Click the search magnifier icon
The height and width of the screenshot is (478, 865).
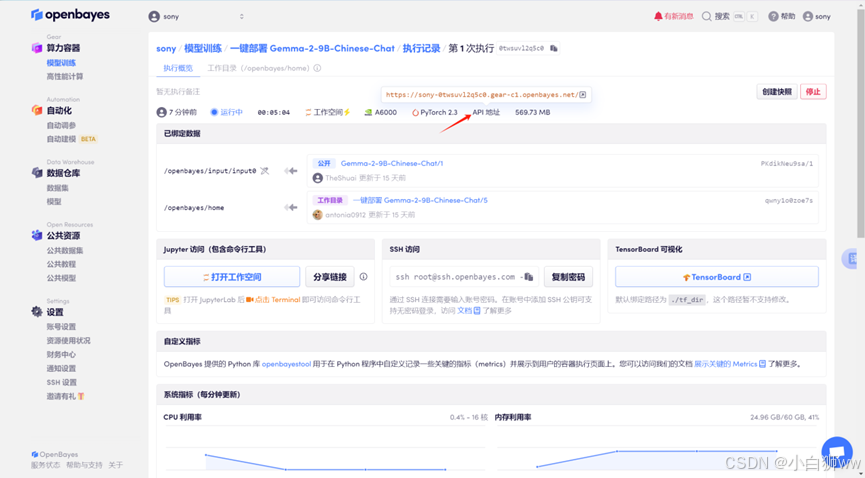coord(706,17)
